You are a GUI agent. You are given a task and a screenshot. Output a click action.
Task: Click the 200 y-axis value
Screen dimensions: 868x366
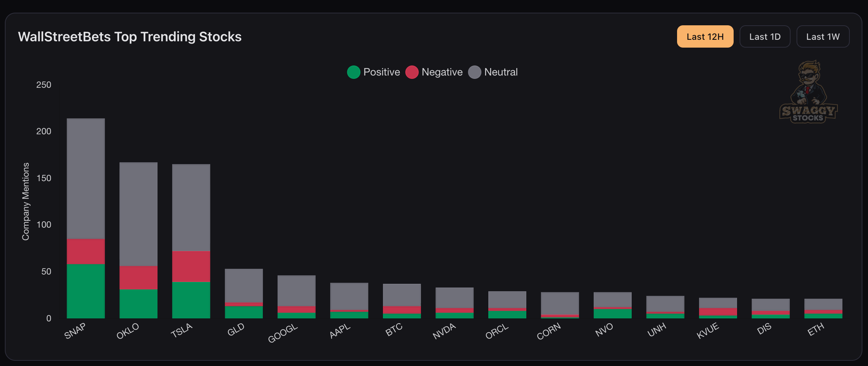(x=44, y=131)
